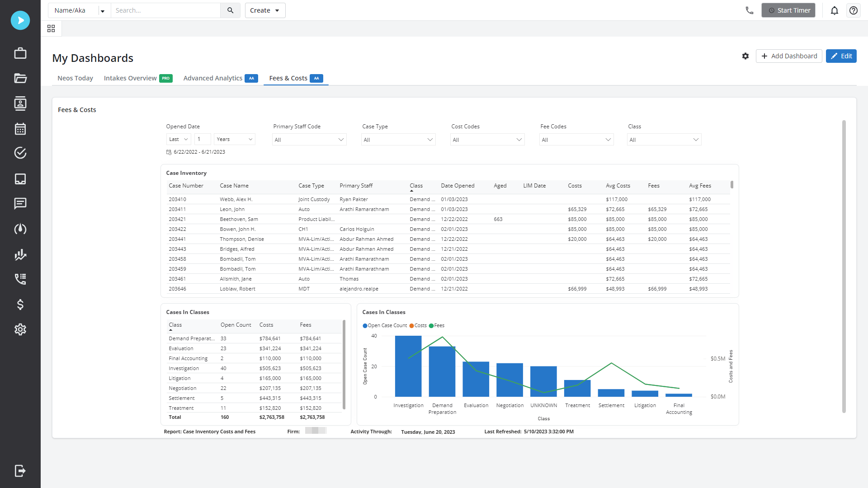Expand the Cost Codes filter dropdown

487,140
